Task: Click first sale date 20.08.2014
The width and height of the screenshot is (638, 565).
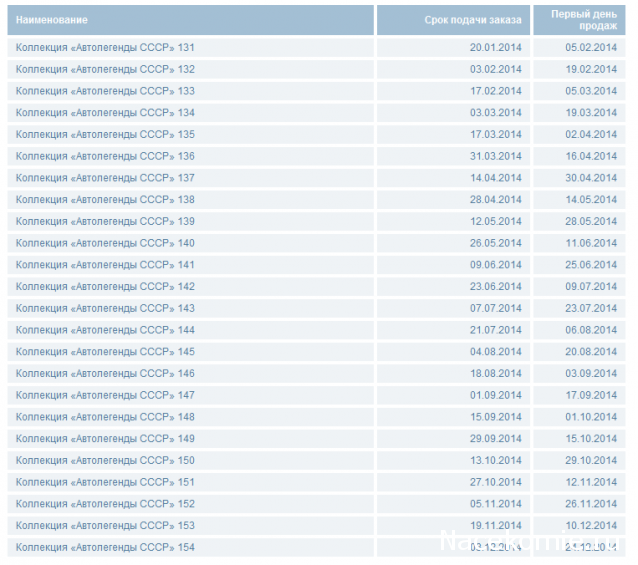Action: [x=591, y=352]
